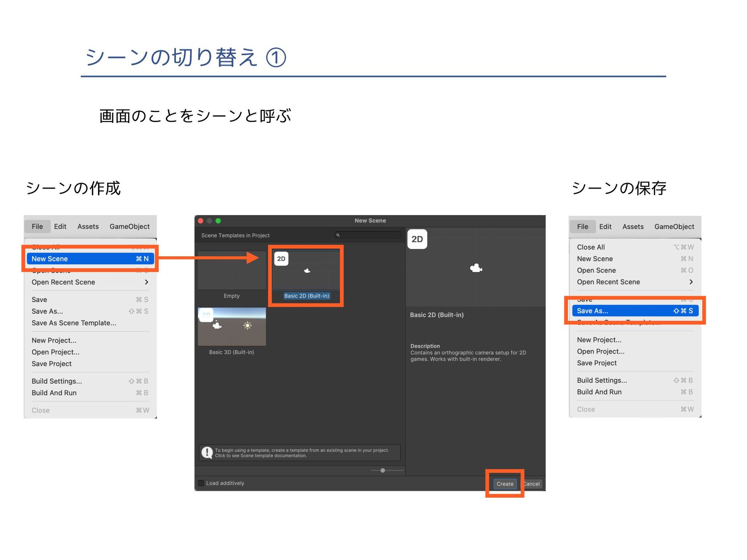
Task: Adjust the thumbnail size slider
Action: tap(383, 471)
